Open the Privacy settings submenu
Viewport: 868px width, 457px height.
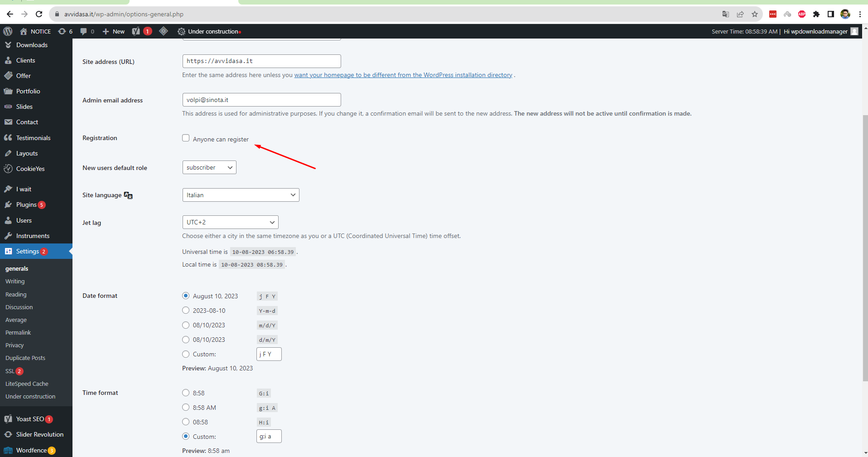tap(14, 345)
